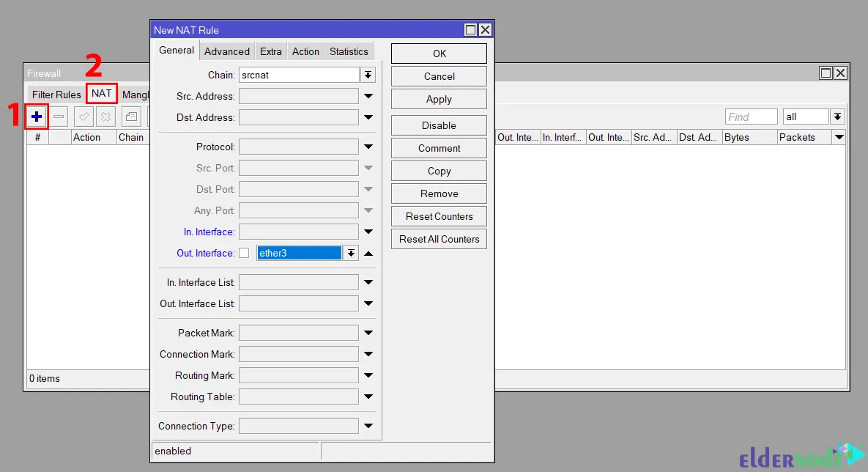Viewport: 868px width, 472px height.
Task: Switch to the Action tab
Action: (x=305, y=51)
